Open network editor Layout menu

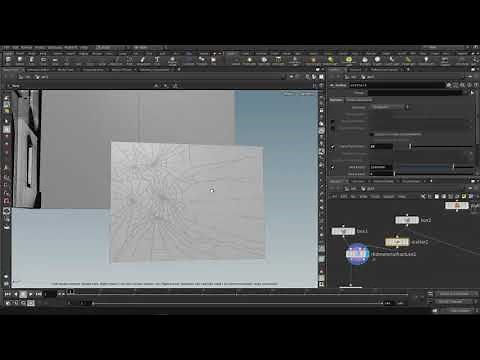tap(389, 197)
